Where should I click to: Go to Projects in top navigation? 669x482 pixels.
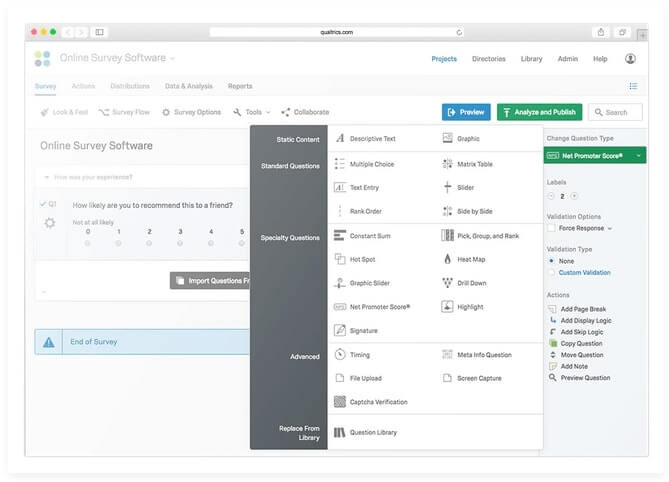[444, 59]
